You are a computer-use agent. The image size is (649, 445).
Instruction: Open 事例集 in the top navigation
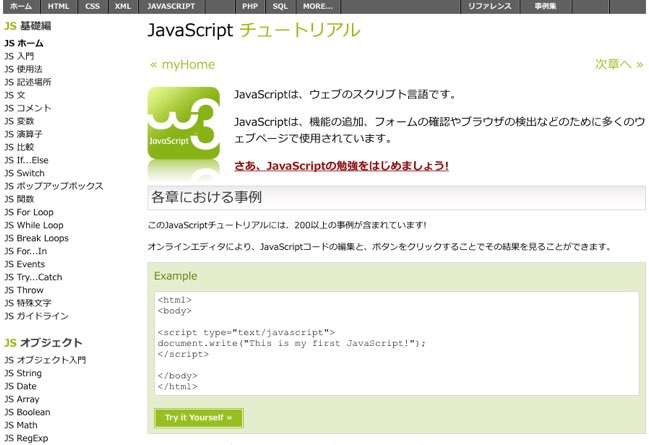pyautogui.click(x=546, y=6)
